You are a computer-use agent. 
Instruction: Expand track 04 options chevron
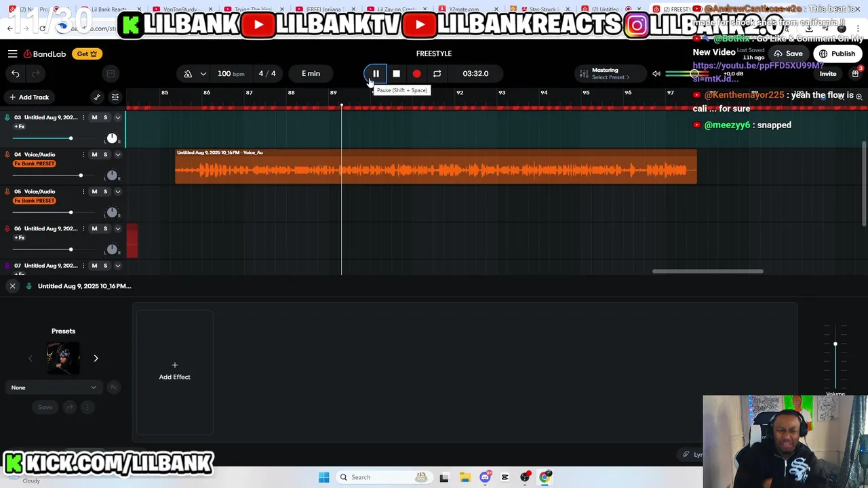pyautogui.click(x=117, y=155)
